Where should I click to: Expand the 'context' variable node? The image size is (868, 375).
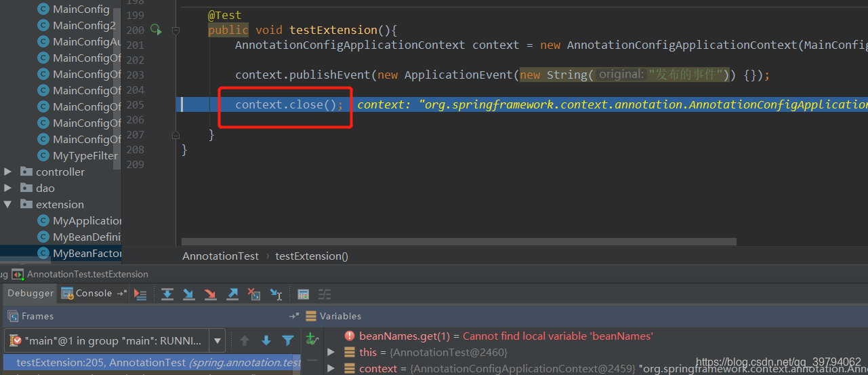(x=331, y=368)
